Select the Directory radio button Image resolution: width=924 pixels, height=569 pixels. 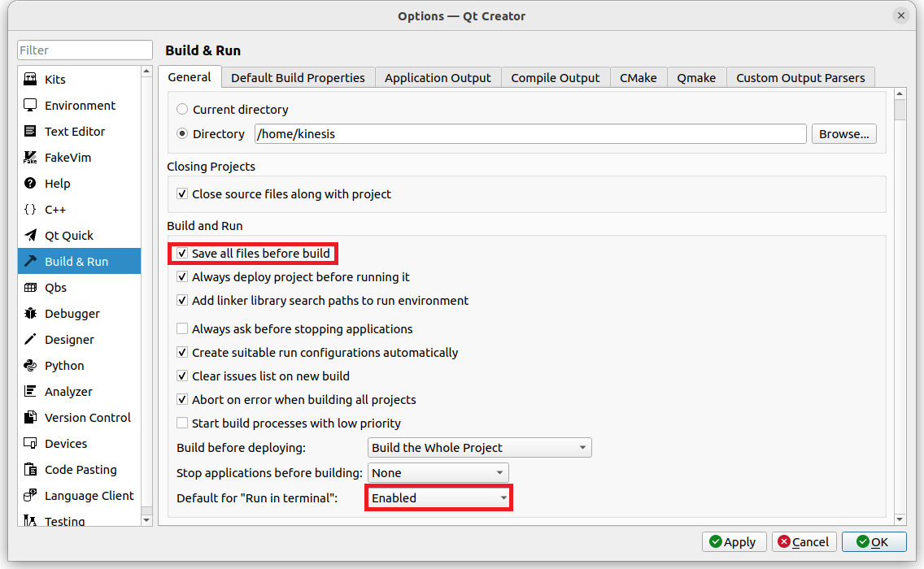pos(182,133)
